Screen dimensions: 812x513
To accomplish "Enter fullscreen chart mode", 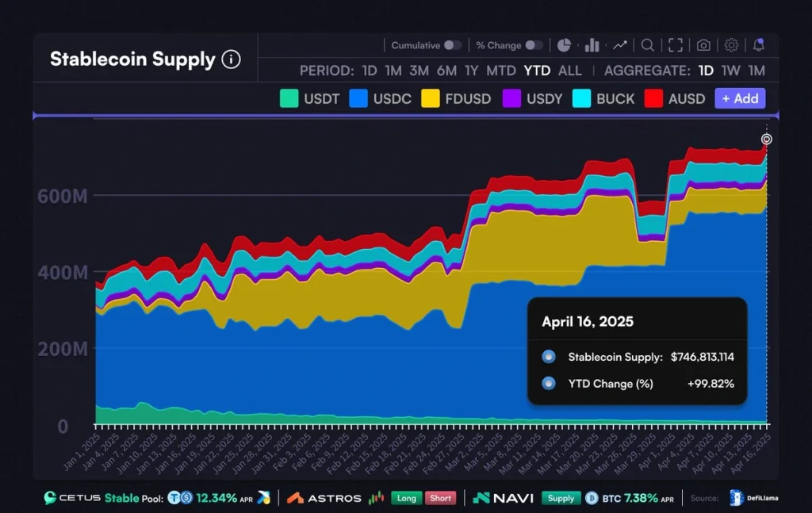I will click(x=675, y=45).
